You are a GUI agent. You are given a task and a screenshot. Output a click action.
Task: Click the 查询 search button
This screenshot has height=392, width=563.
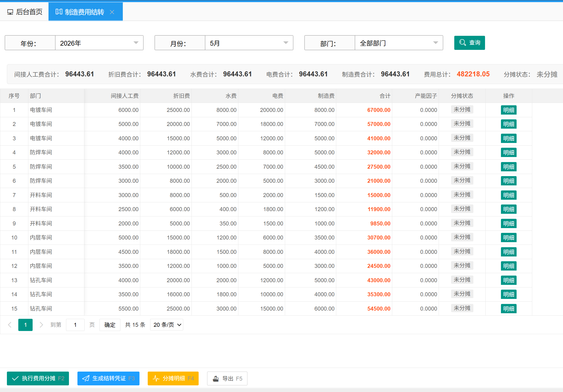[x=469, y=43]
